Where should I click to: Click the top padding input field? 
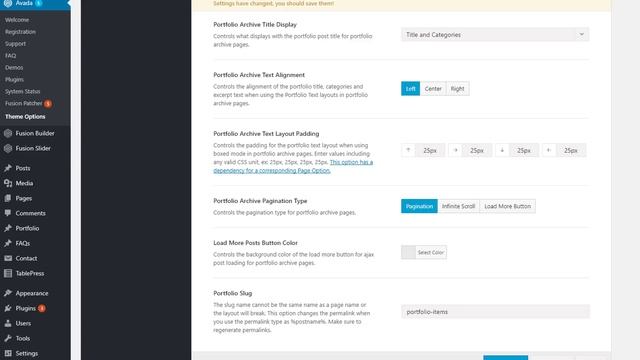click(x=430, y=151)
